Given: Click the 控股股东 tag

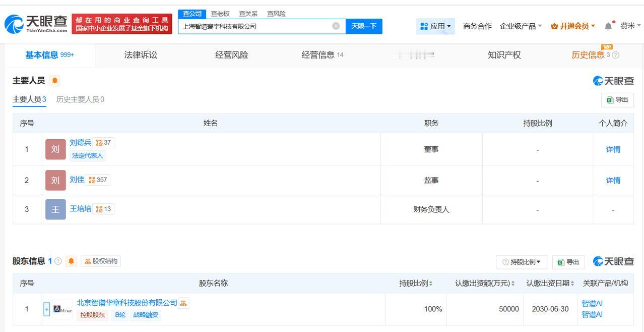Looking at the screenshot, I should (x=93, y=315).
